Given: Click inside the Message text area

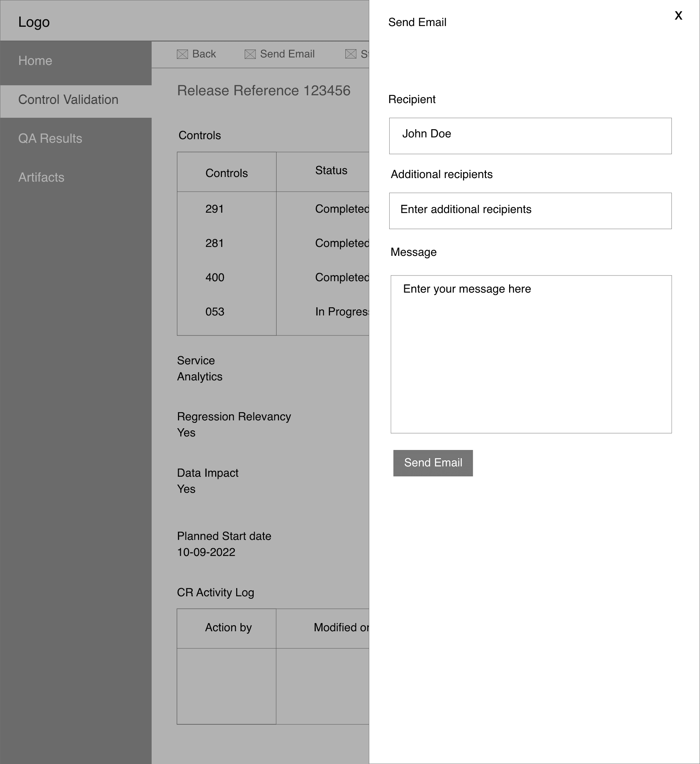Looking at the screenshot, I should 531,354.
